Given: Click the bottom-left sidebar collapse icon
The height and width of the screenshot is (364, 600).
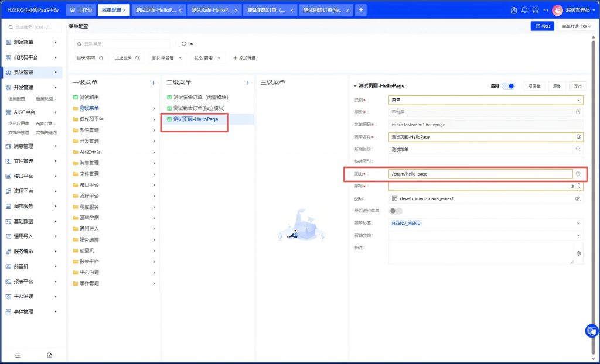Looking at the screenshot, I should tap(18, 355).
